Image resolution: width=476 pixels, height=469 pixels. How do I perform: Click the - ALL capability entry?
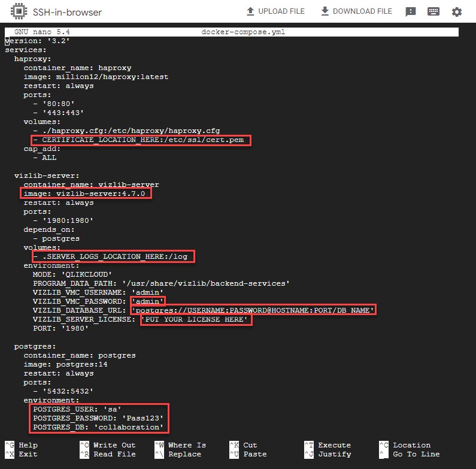pyautogui.click(x=45, y=158)
